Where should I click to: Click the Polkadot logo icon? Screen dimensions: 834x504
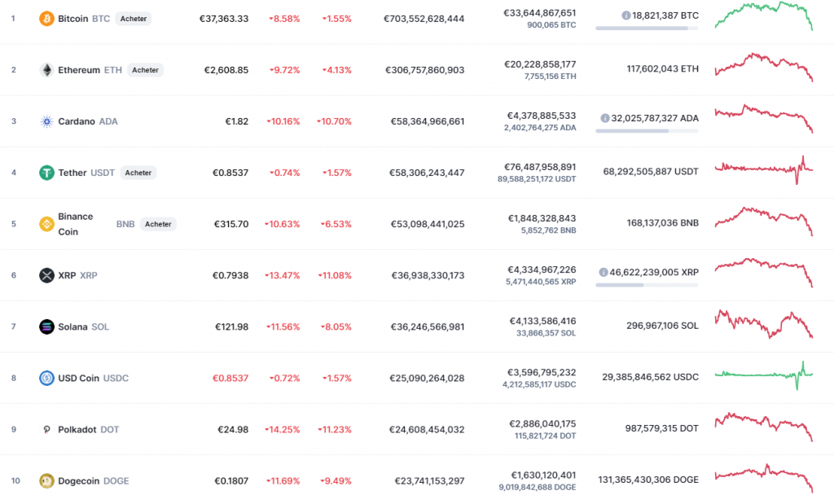tap(46, 429)
